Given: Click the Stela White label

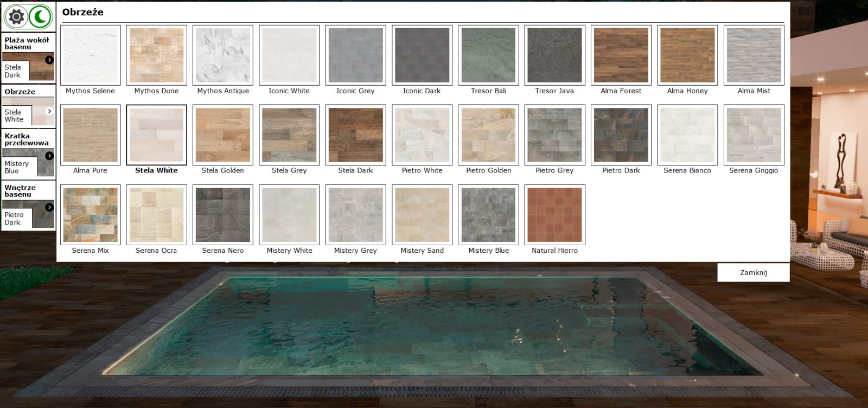Looking at the screenshot, I should coord(156,170).
